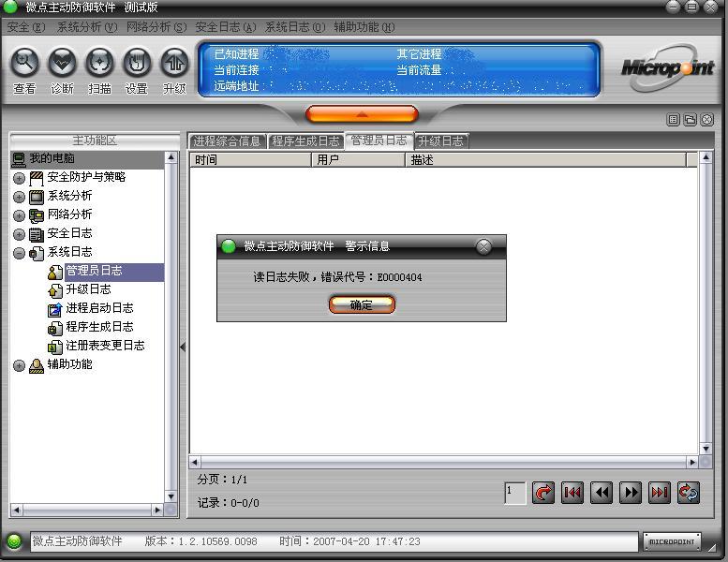Screen dimensions: 728x562
Task: Click the cascade windows icon above the tabs
Action: (x=690, y=120)
